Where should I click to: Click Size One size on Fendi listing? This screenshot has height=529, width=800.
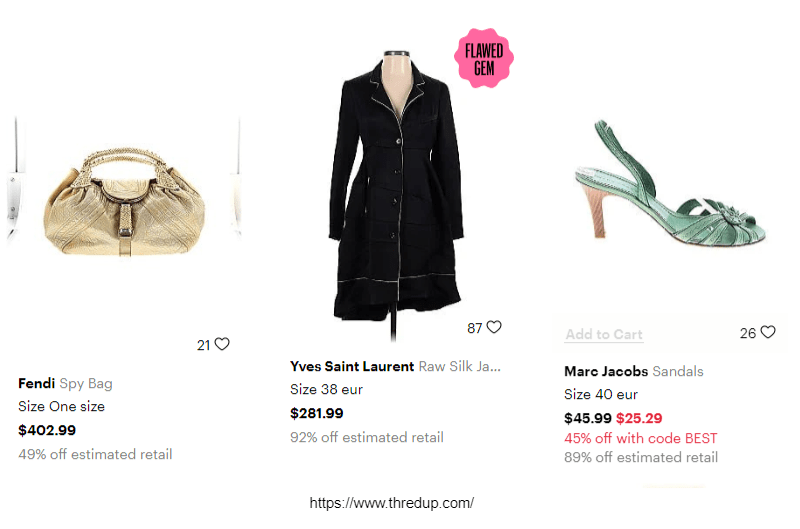[61, 406]
